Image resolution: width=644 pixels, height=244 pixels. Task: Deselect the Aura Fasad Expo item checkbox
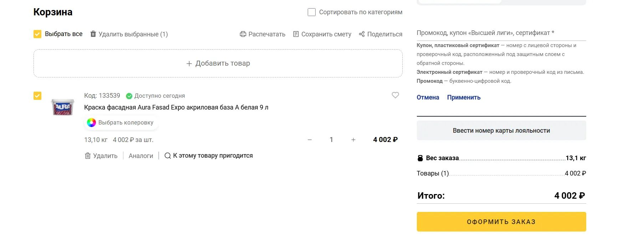37,96
